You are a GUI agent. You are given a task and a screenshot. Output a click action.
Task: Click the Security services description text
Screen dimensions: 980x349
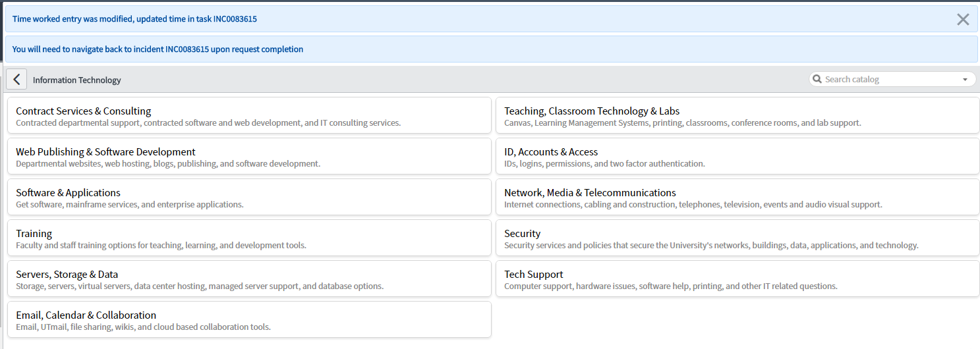[x=711, y=246]
